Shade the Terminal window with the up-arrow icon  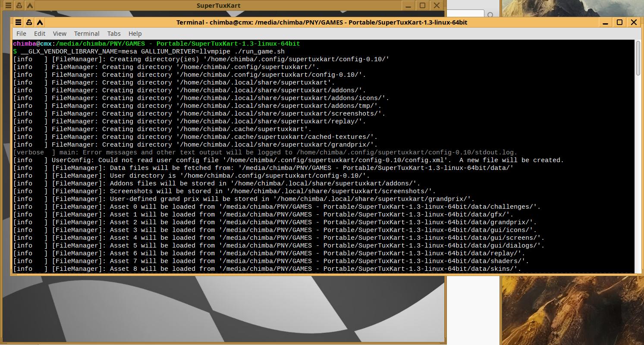[40, 22]
